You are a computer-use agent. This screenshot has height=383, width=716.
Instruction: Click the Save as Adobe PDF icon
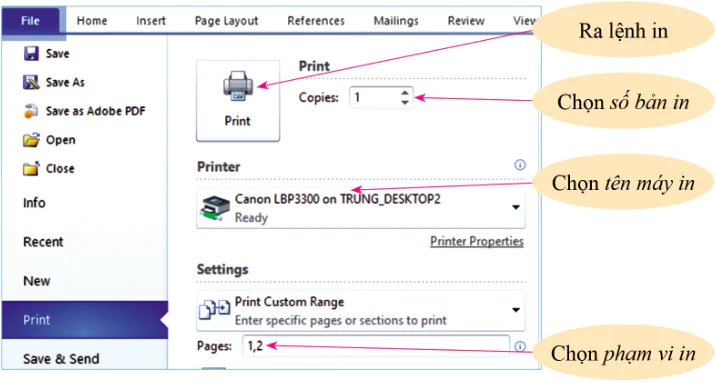click(x=31, y=111)
